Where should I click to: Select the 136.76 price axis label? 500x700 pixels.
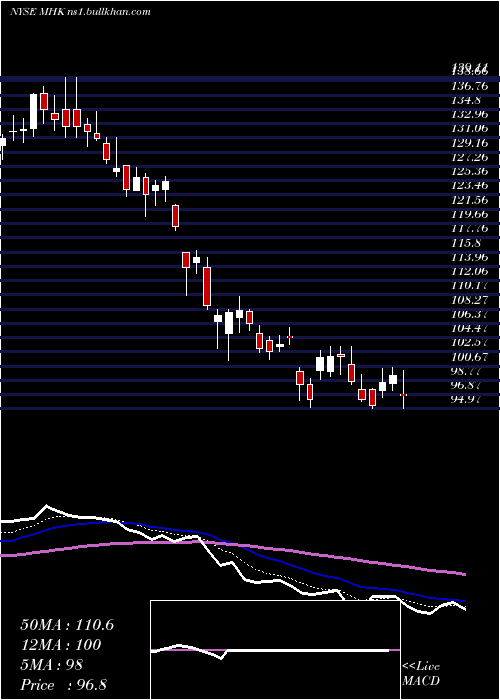coord(470,86)
